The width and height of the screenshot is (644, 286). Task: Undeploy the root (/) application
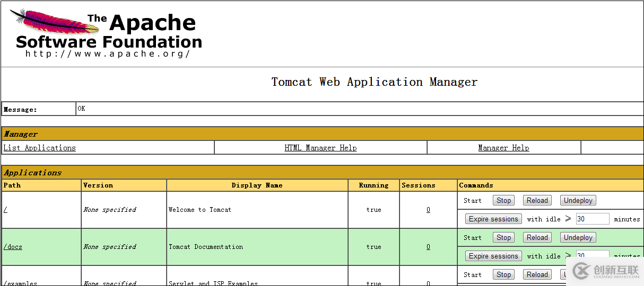(x=578, y=200)
